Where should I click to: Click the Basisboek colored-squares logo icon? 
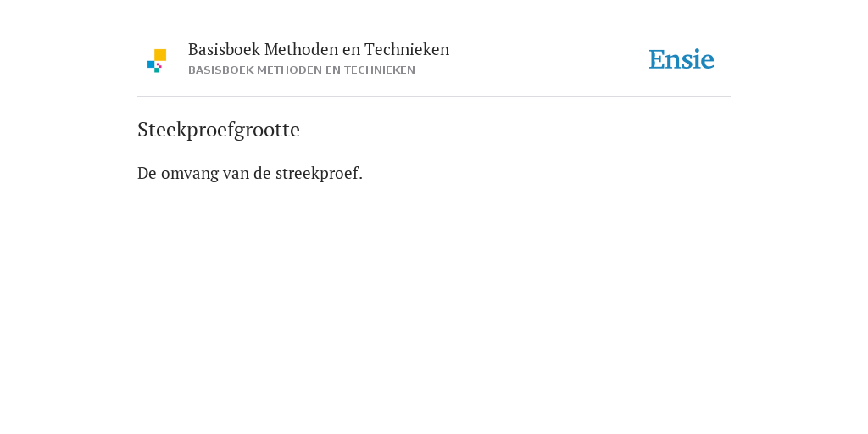157,61
